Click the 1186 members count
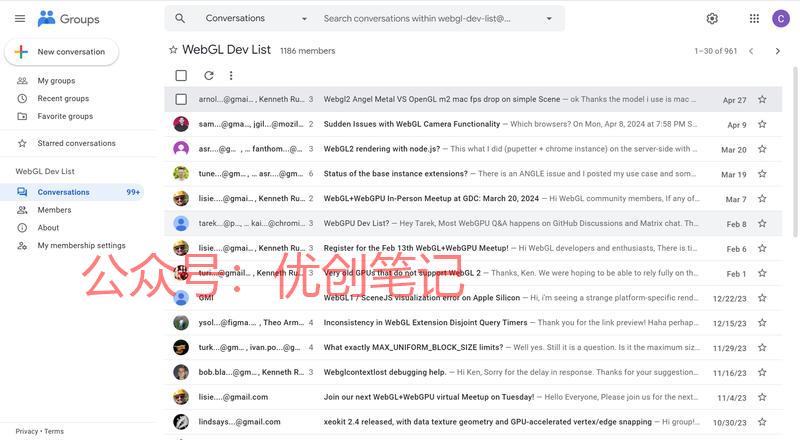The image size is (800, 440). tap(308, 51)
